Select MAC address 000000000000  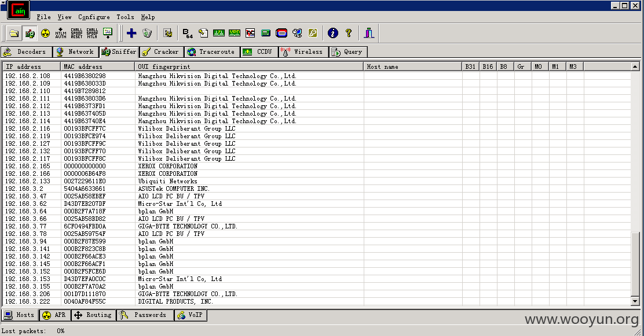coord(85,166)
